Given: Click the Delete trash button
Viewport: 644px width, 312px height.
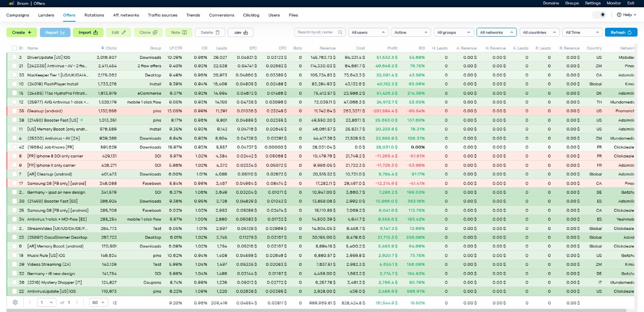Looking at the screenshot, I should (210, 33).
